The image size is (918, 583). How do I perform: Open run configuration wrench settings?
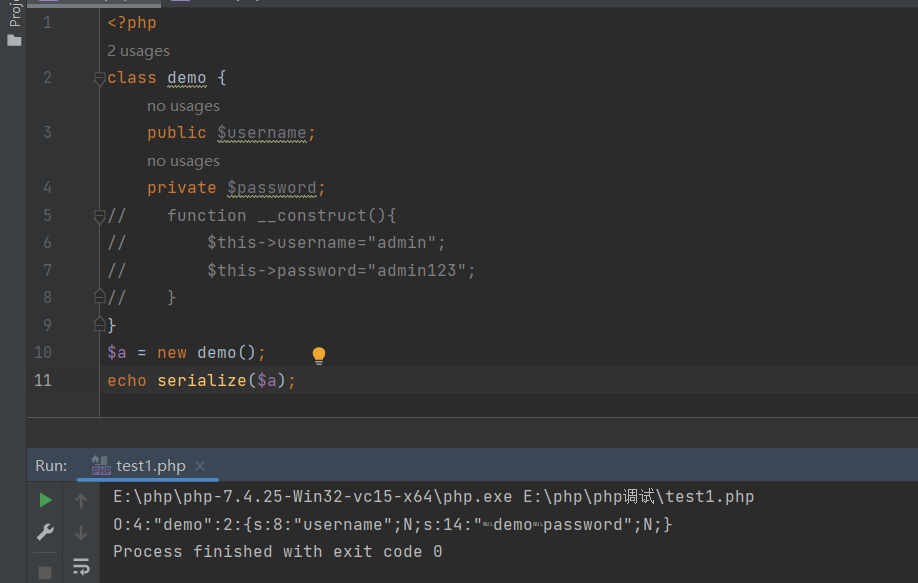click(x=45, y=532)
